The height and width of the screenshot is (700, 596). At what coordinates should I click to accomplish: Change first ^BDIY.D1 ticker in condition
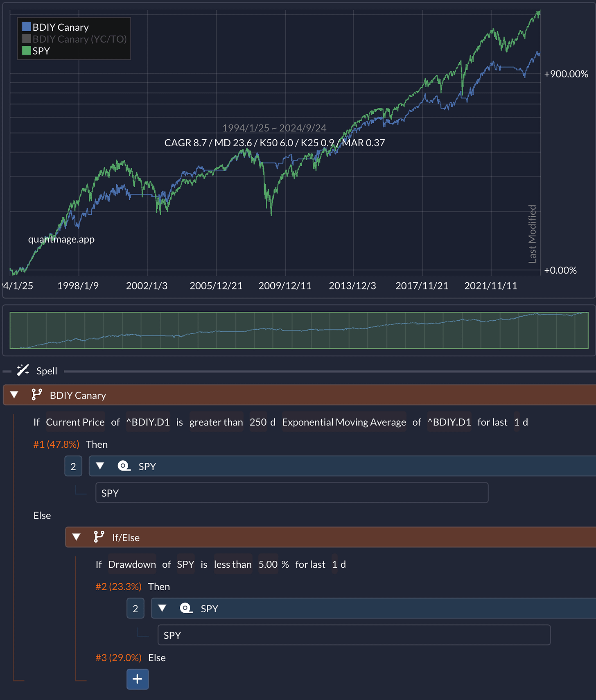point(148,422)
